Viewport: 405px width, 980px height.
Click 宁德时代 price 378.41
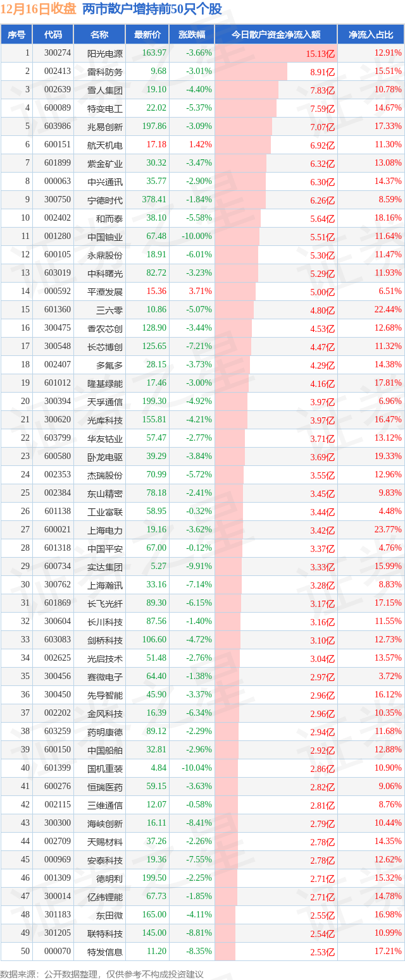click(x=154, y=200)
